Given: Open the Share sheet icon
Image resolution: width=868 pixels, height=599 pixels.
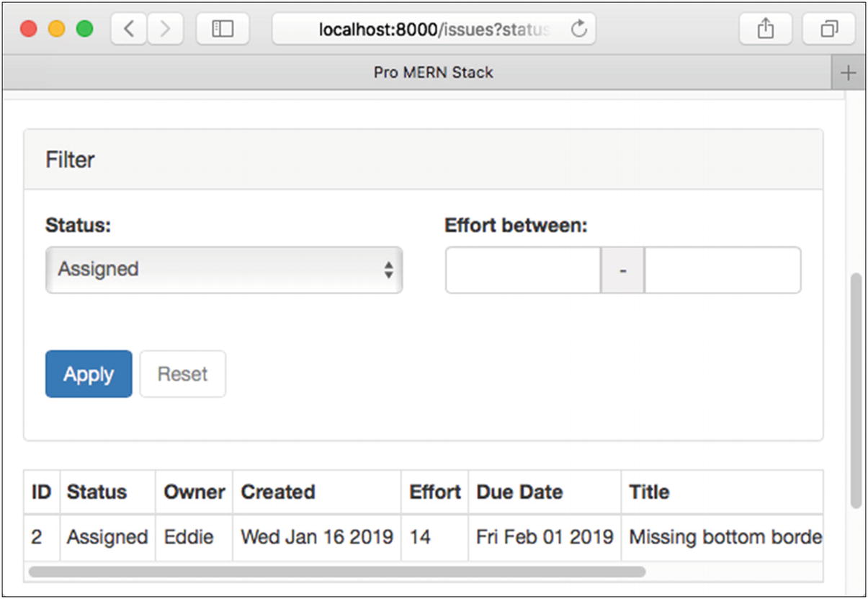Looking at the screenshot, I should click(x=765, y=29).
